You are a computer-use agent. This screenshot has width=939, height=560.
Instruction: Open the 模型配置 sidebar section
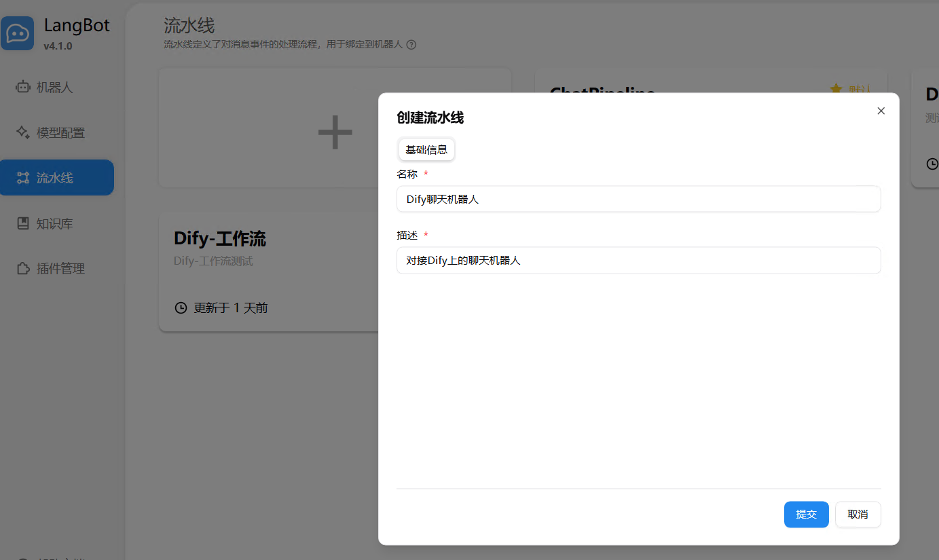(x=51, y=132)
